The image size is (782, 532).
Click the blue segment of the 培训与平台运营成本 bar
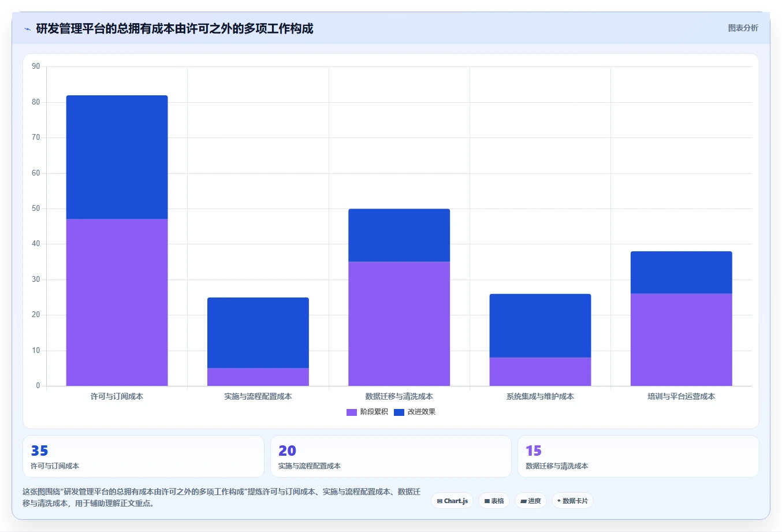pos(681,272)
